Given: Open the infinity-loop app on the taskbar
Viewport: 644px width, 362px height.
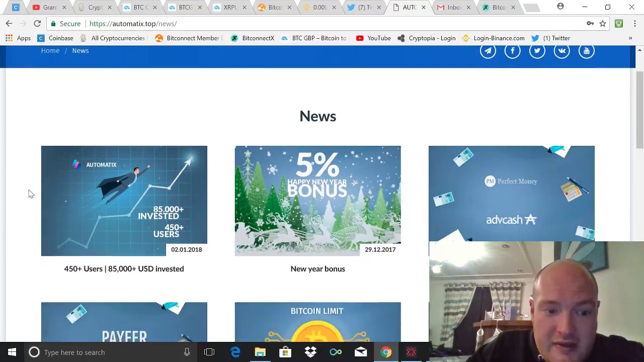Looking at the screenshot, I should (336, 352).
